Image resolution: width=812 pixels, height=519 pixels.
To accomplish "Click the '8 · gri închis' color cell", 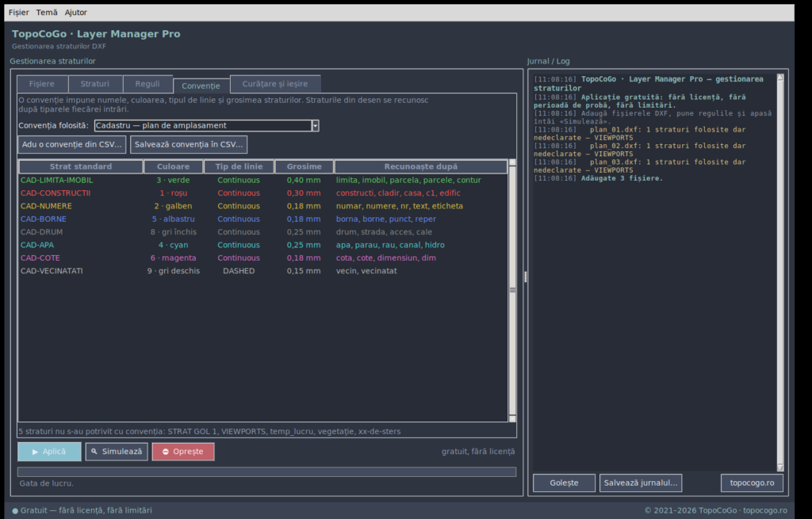I will pos(173,232).
